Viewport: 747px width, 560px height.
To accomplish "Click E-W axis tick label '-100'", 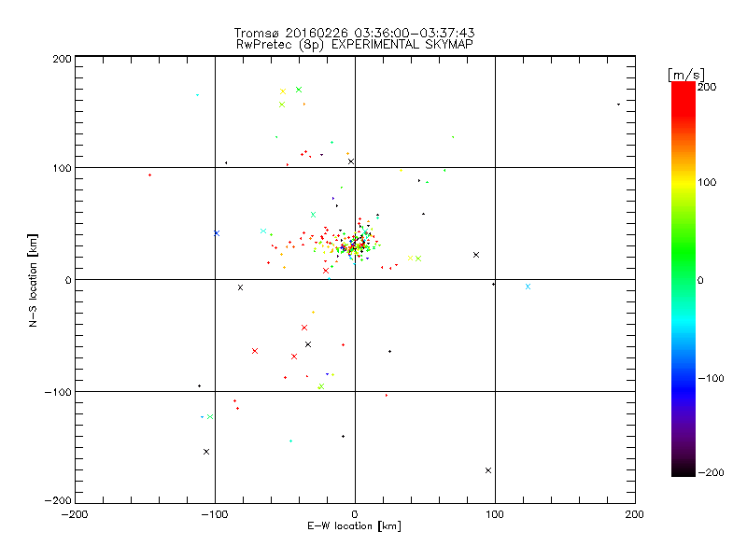I will 215,515.
